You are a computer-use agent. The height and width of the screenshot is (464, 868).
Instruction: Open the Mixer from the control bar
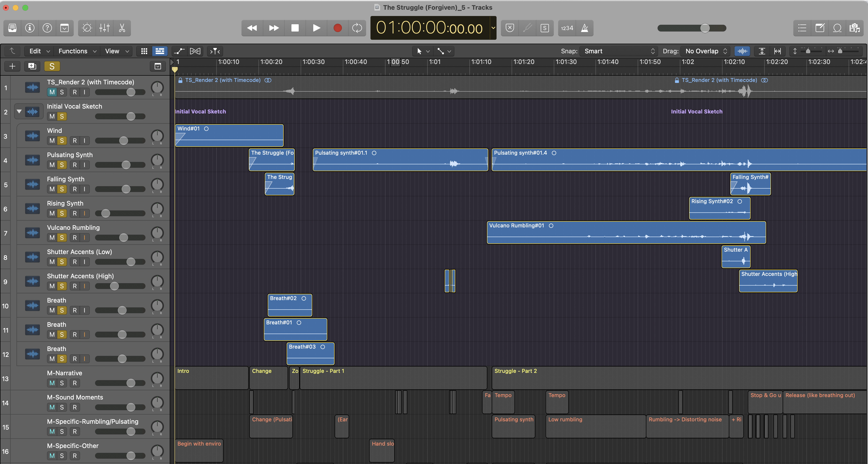(x=104, y=28)
